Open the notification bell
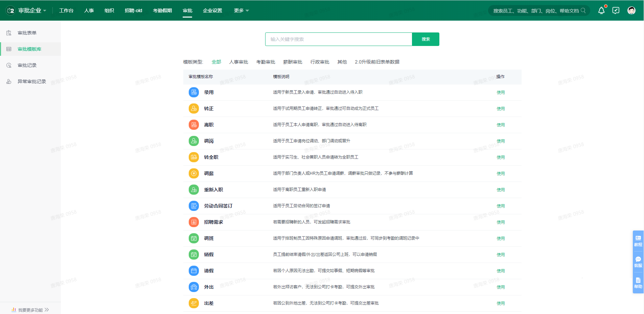The width and height of the screenshot is (644, 314). [601, 10]
